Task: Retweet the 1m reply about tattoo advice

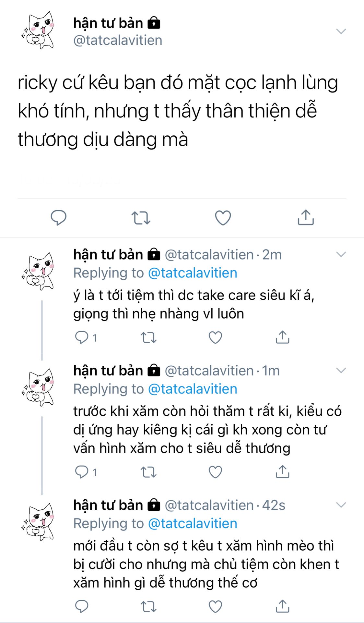Action: [148, 472]
